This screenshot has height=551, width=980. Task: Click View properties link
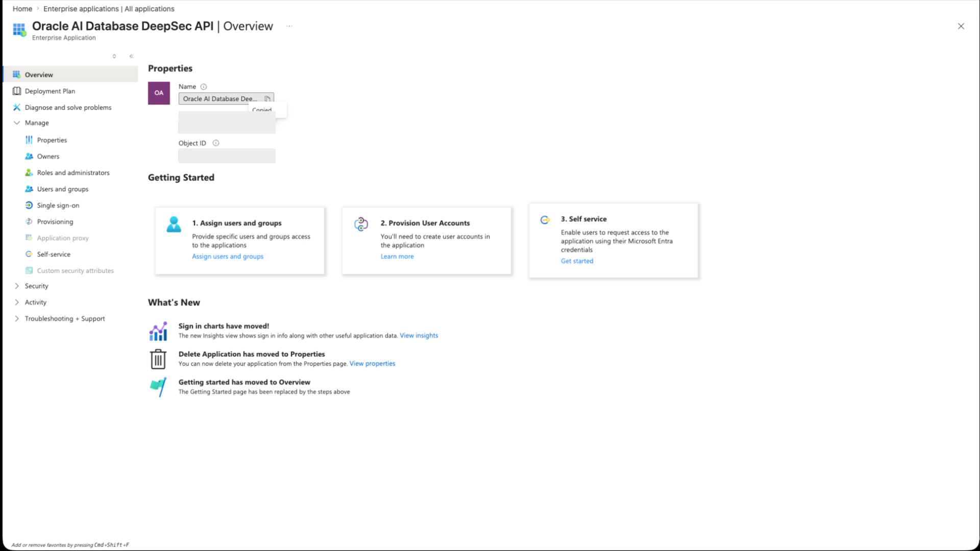click(x=372, y=364)
